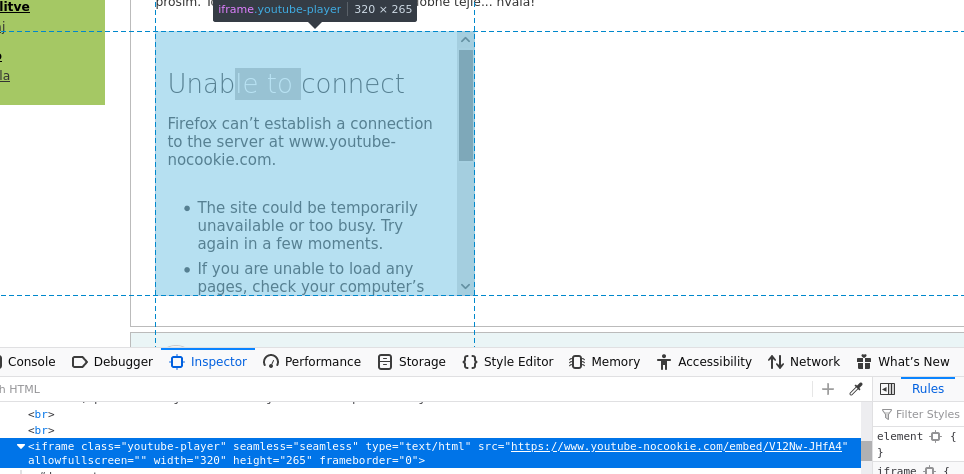964x474 pixels.
Task: Open the Style Editor tab
Action: [507, 362]
